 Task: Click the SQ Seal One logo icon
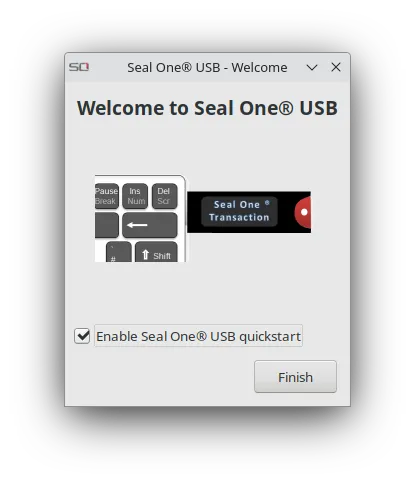click(x=79, y=67)
